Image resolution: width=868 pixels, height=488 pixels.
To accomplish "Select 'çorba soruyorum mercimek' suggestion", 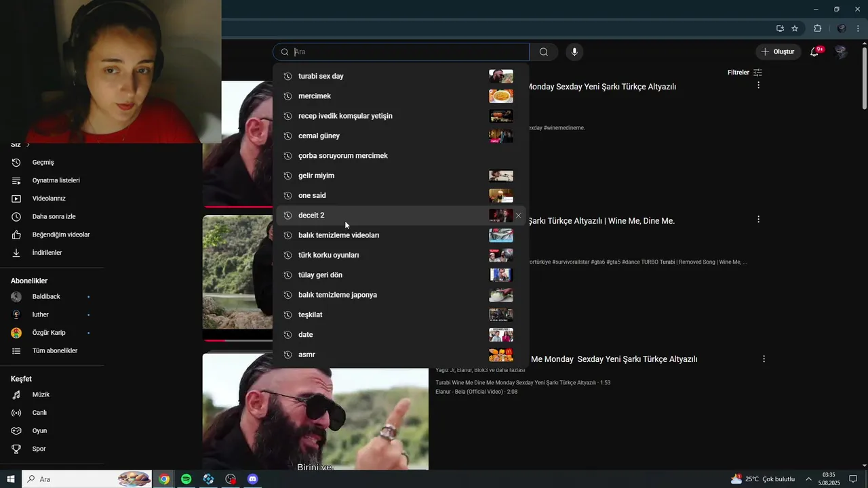I will point(401,156).
